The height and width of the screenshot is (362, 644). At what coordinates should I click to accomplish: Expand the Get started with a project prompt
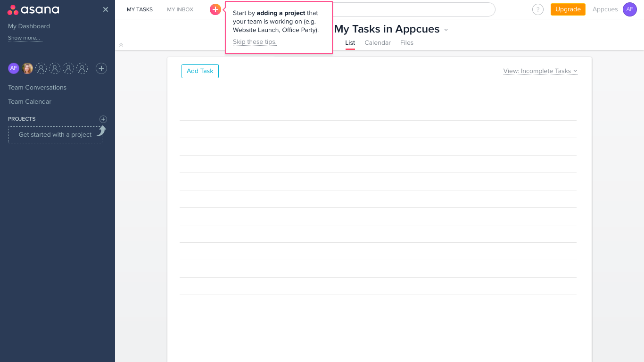click(x=55, y=134)
